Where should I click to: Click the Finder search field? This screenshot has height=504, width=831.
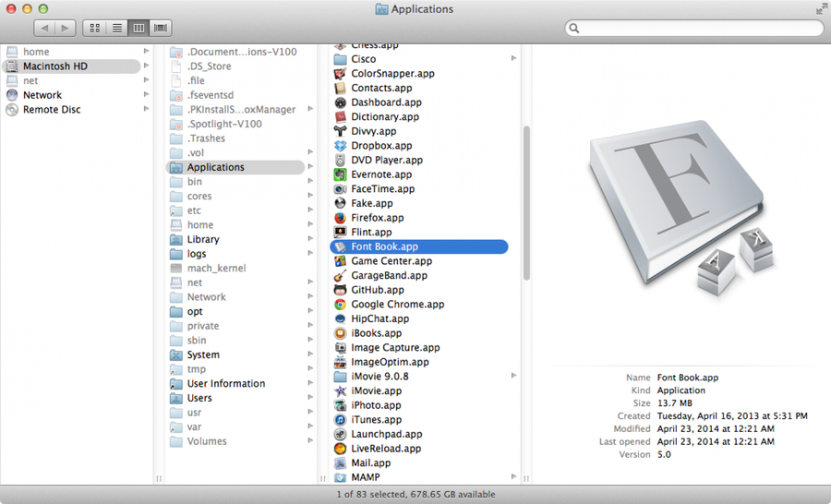coord(694,29)
